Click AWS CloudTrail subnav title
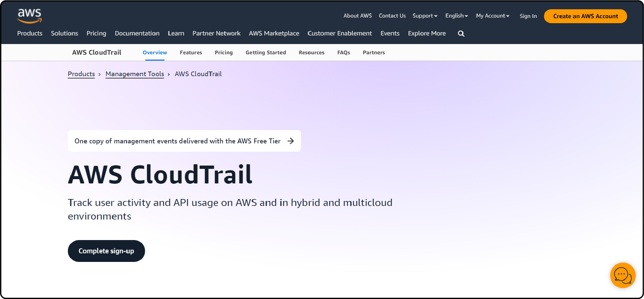 tap(97, 52)
